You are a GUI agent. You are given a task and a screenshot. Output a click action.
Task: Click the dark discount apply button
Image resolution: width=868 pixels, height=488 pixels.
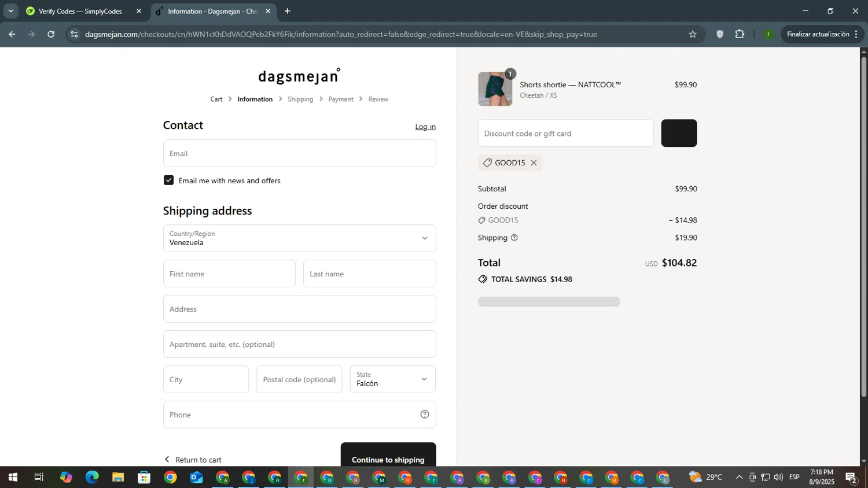point(679,133)
